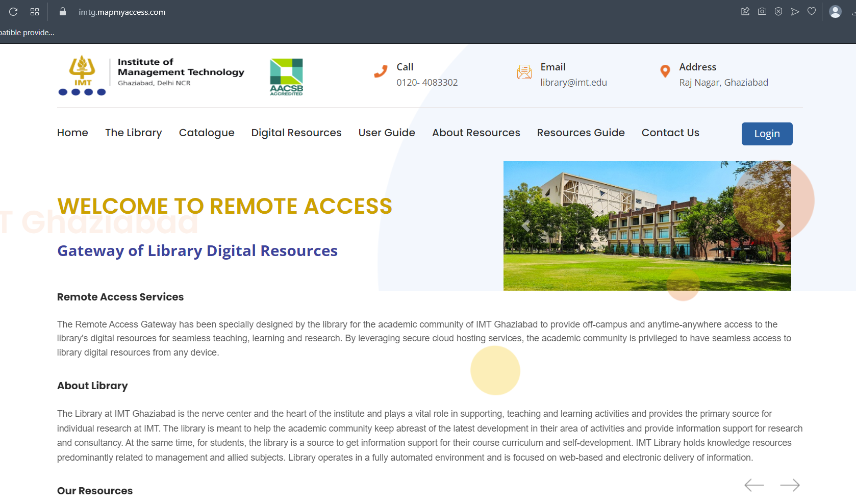Click the truncated 'patible provide...' bookmark
Viewport: 856px width, 504px height.
tap(27, 33)
